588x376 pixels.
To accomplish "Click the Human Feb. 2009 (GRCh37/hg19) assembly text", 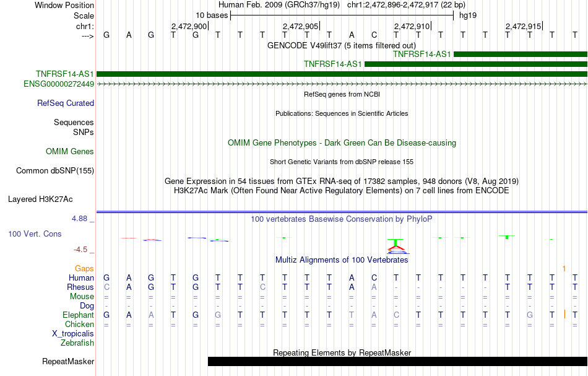I will pos(279,5).
